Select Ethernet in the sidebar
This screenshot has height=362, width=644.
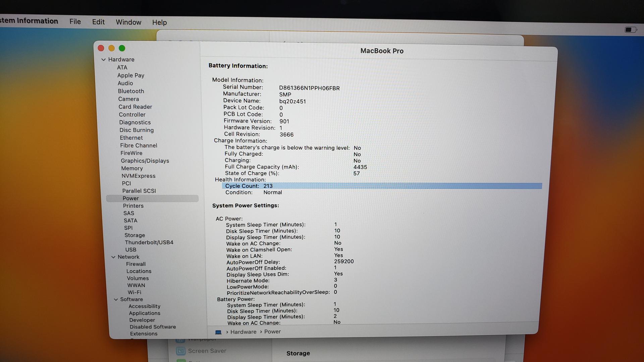tap(131, 138)
